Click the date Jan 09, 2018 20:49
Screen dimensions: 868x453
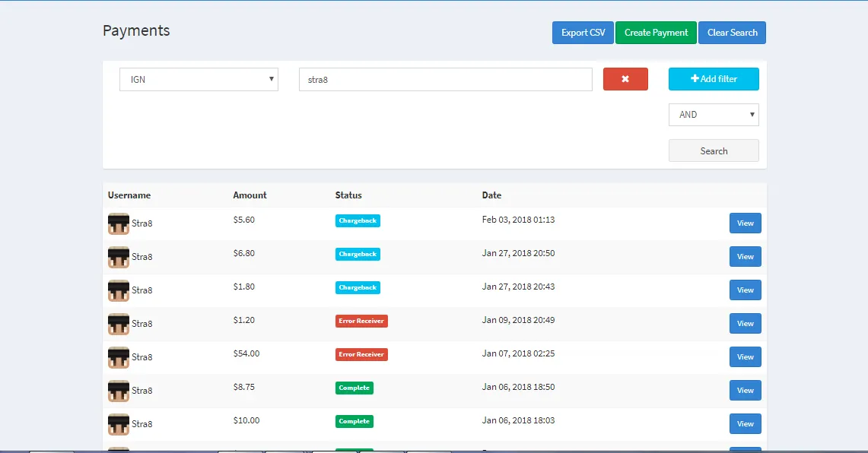tap(518, 320)
